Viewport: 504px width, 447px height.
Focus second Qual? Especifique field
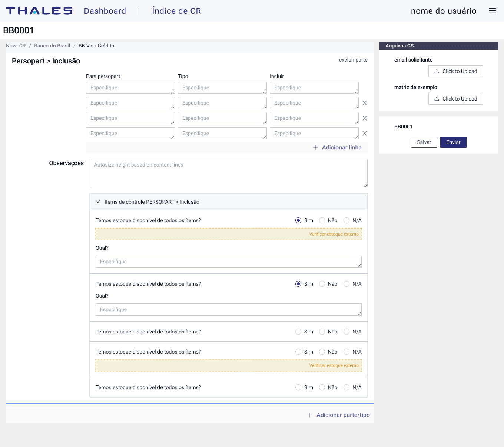[x=229, y=310]
